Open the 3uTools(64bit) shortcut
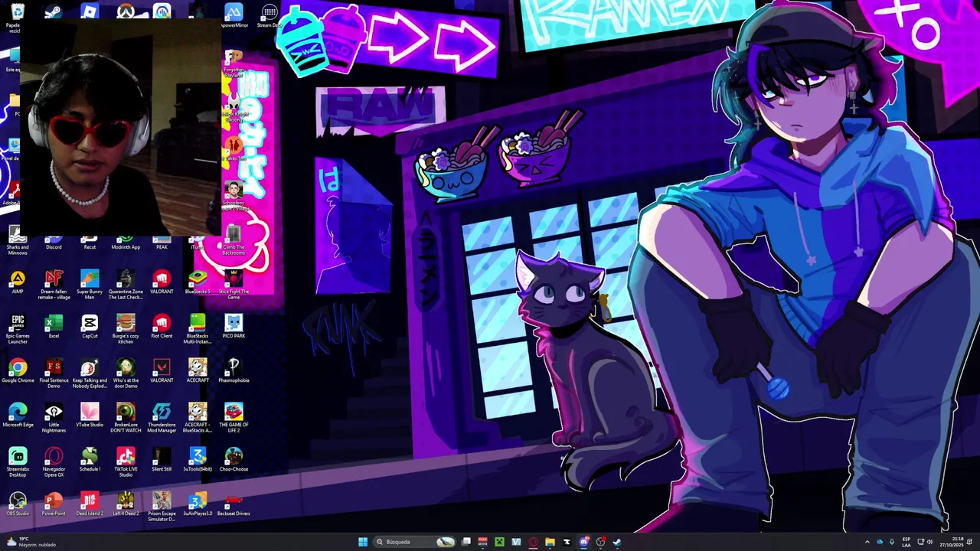Viewport: 980px width, 551px height. (198, 459)
